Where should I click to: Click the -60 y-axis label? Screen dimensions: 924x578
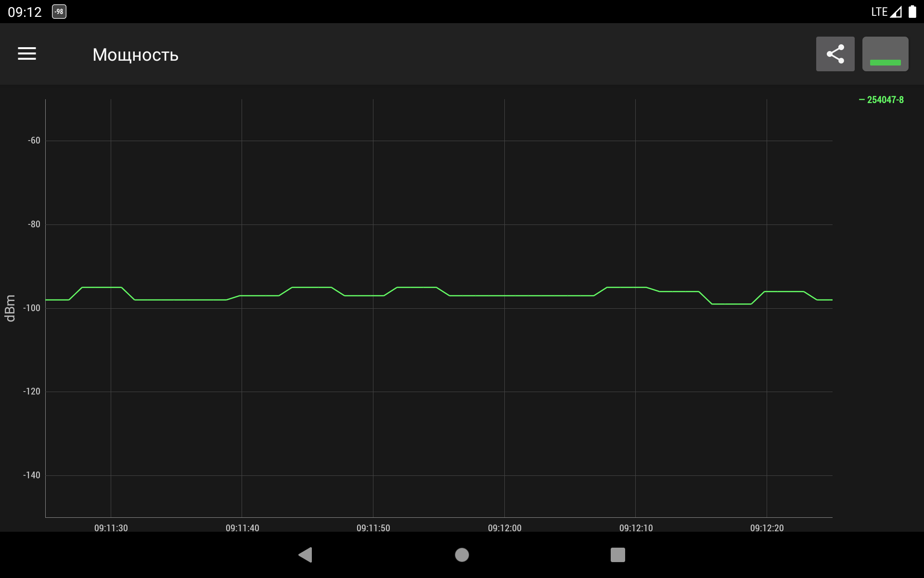click(34, 141)
